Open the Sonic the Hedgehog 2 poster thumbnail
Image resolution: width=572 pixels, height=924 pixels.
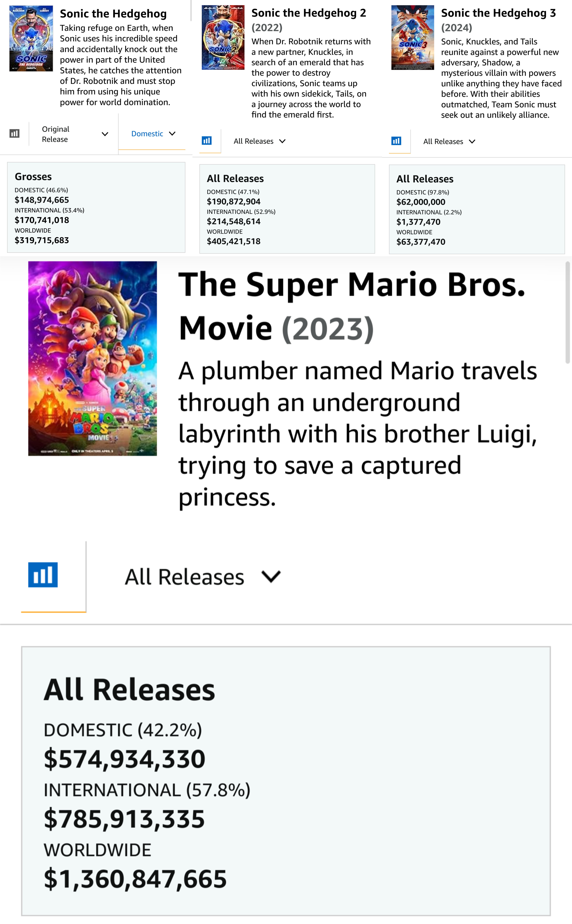(223, 37)
